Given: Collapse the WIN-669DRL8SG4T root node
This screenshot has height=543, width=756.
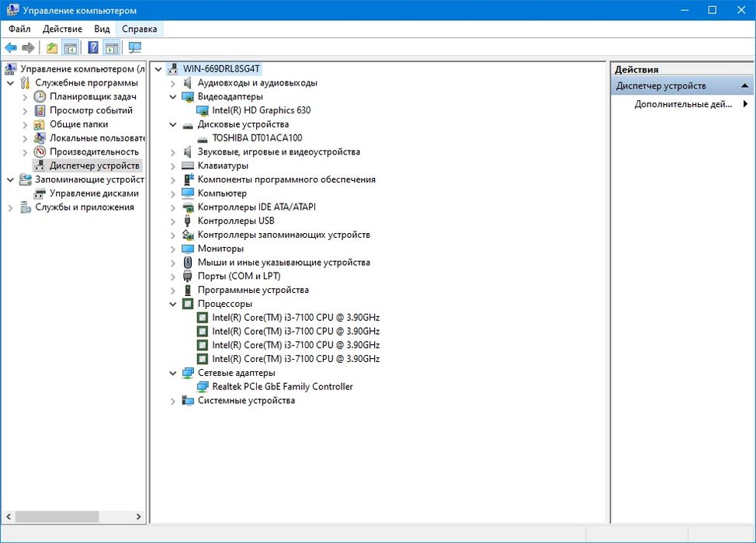Looking at the screenshot, I should tap(158, 69).
